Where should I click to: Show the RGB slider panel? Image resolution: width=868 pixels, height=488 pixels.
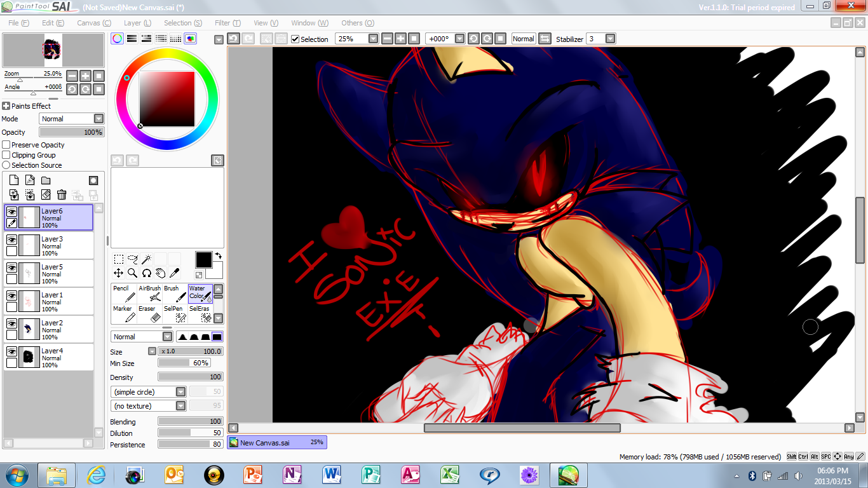(132, 39)
